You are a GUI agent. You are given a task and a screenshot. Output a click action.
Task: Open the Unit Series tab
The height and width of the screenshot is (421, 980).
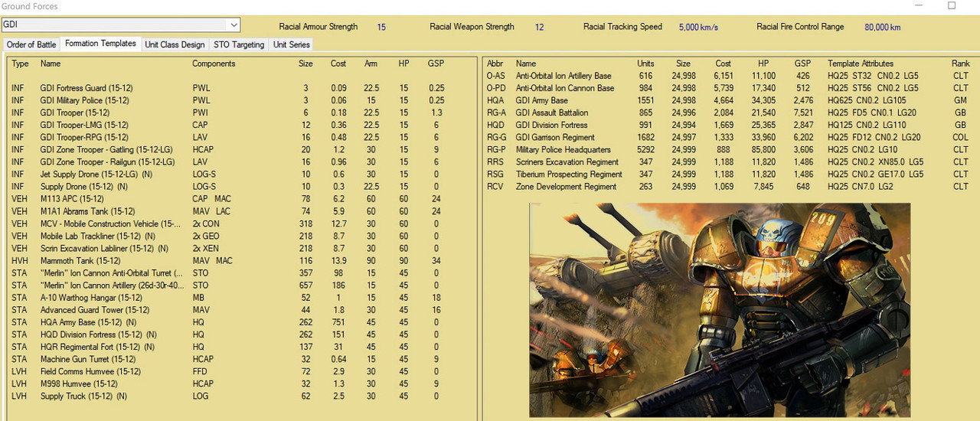(292, 44)
